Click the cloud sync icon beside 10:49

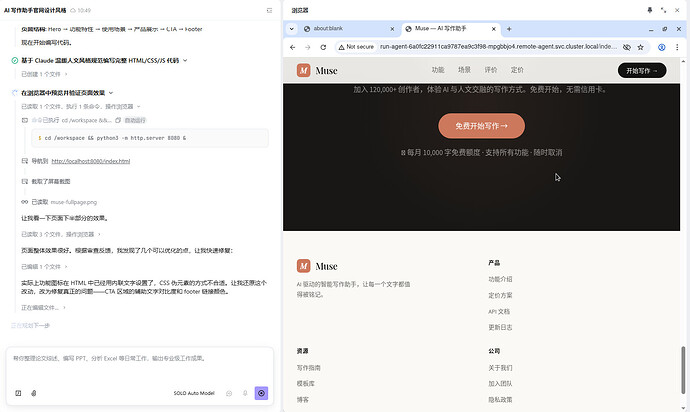(x=73, y=10)
